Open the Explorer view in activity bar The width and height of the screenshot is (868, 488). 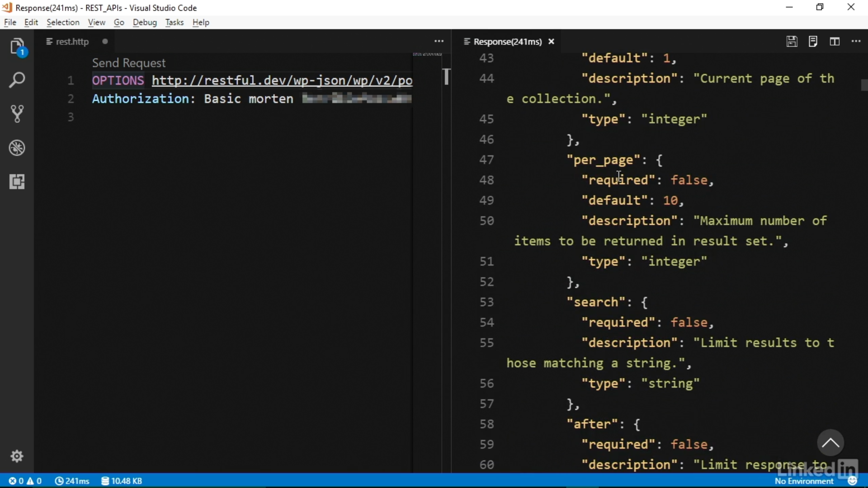point(17,47)
